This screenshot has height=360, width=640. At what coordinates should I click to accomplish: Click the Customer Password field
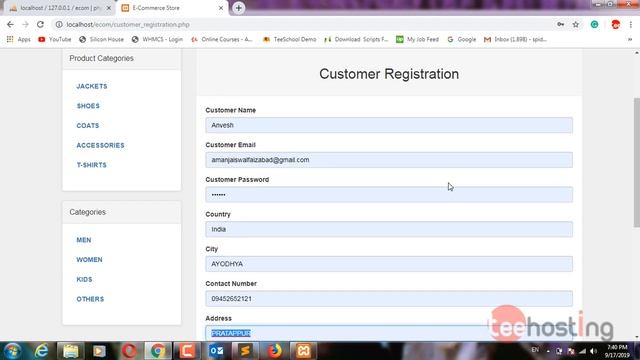(389, 195)
